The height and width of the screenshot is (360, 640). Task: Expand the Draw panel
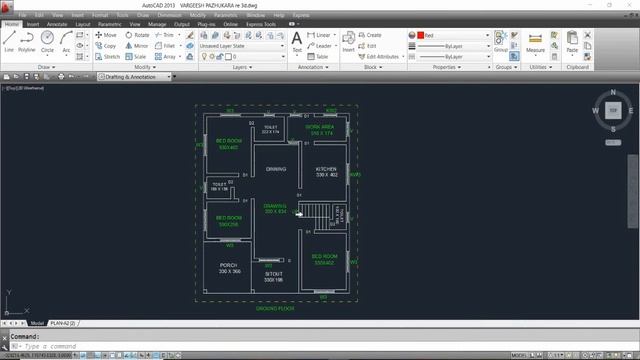(x=46, y=67)
